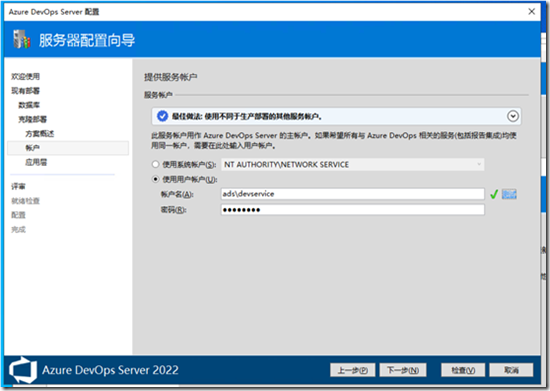Click the 就绪检查 sidebar step
The width and height of the screenshot is (550, 391).
pyautogui.click(x=25, y=201)
